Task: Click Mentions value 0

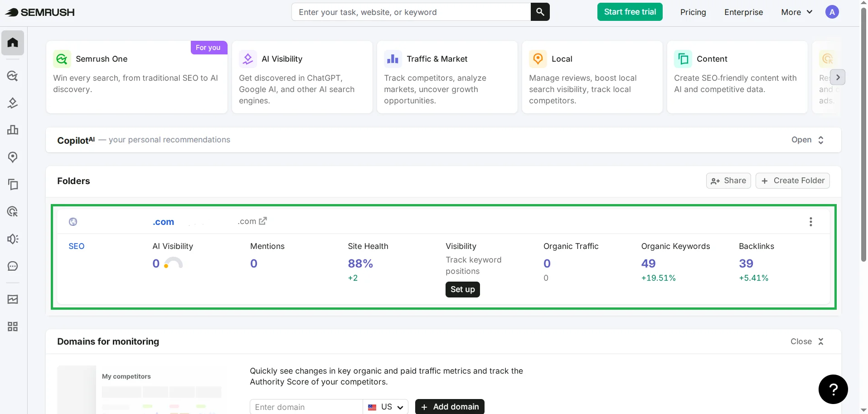Action: point(254,263)
